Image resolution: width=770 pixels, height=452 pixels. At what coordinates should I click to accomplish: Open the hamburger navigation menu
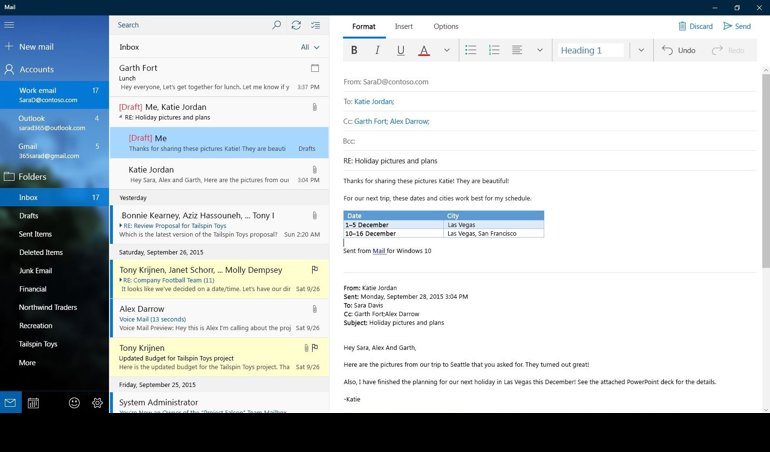pos(9,24)
